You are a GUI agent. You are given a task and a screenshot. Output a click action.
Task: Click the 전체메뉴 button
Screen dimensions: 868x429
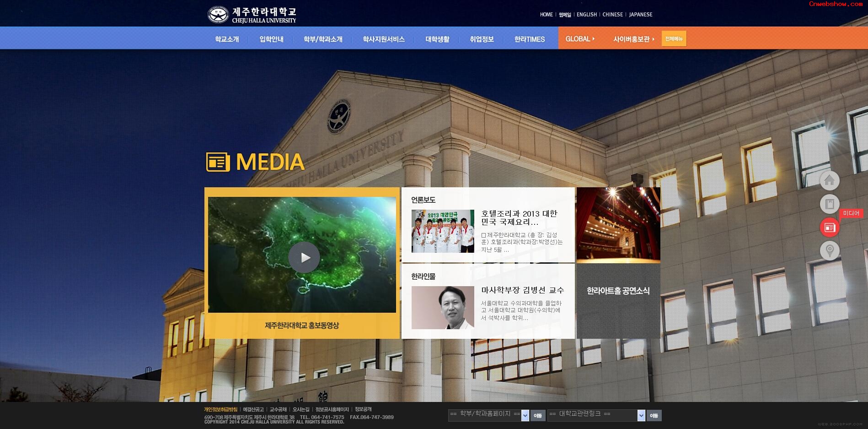coord(674,38)
